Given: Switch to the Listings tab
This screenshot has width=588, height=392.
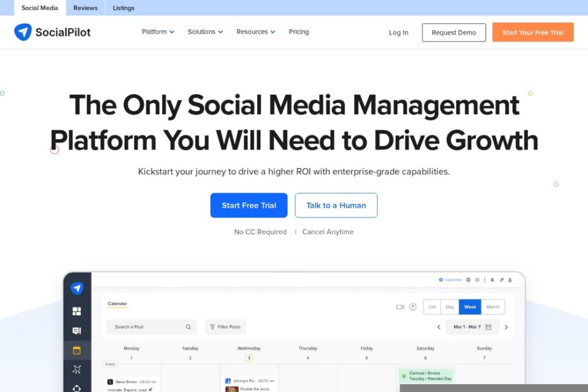Looking at the screenshot, I should coord(123,8).
